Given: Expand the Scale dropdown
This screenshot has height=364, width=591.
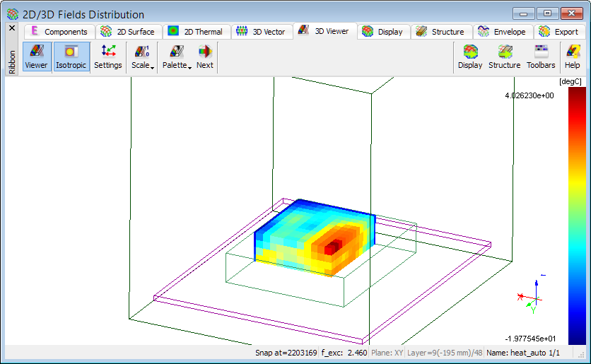Looking at the screenshot, I should (141, 57).
